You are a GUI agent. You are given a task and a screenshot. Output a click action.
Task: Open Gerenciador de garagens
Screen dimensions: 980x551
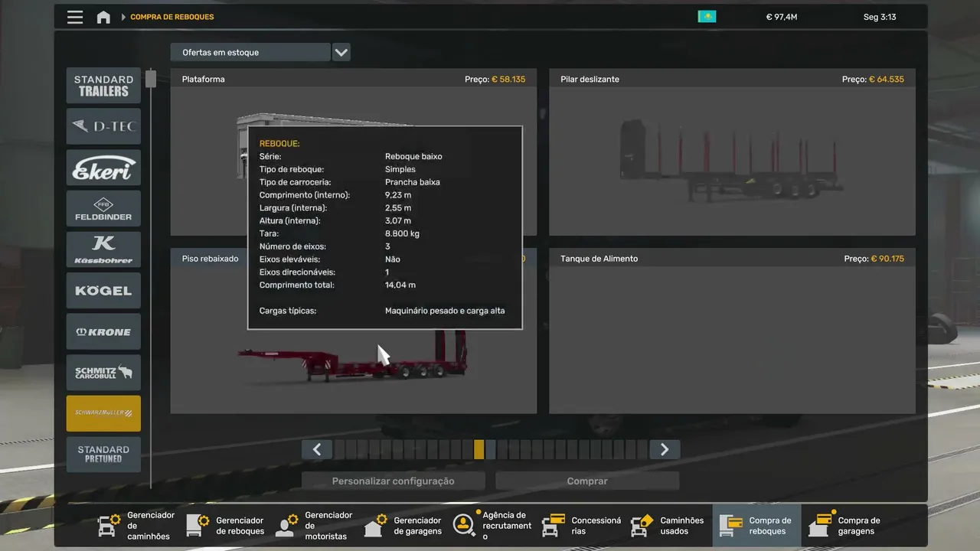pos(403,526)
